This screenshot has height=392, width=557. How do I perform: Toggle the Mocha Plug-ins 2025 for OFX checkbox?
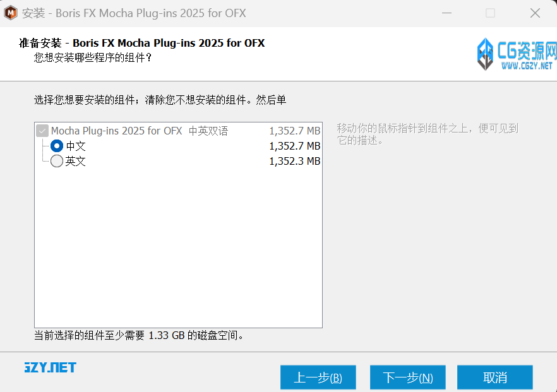pyautogui.click(x=42, y=131)
